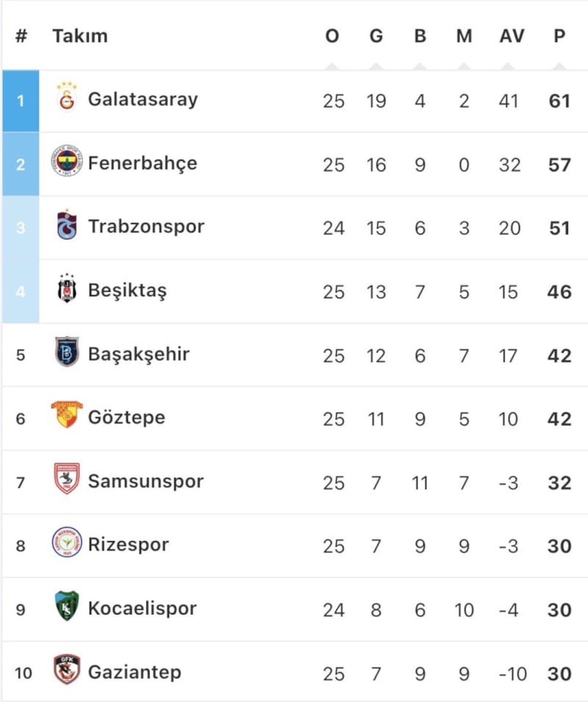Open the Kocaelispor team name link
The width and height of the screenshot is (588, 702).
click(x=143, y=608)
